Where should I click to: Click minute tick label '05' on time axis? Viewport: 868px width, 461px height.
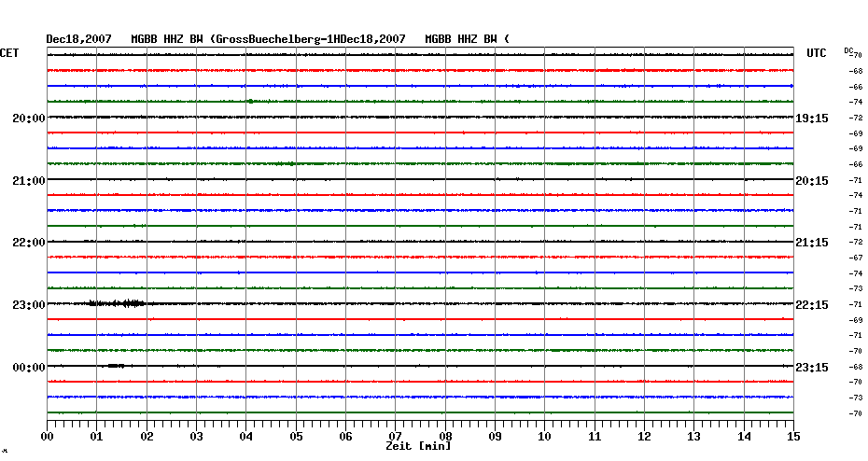(296, 437)
